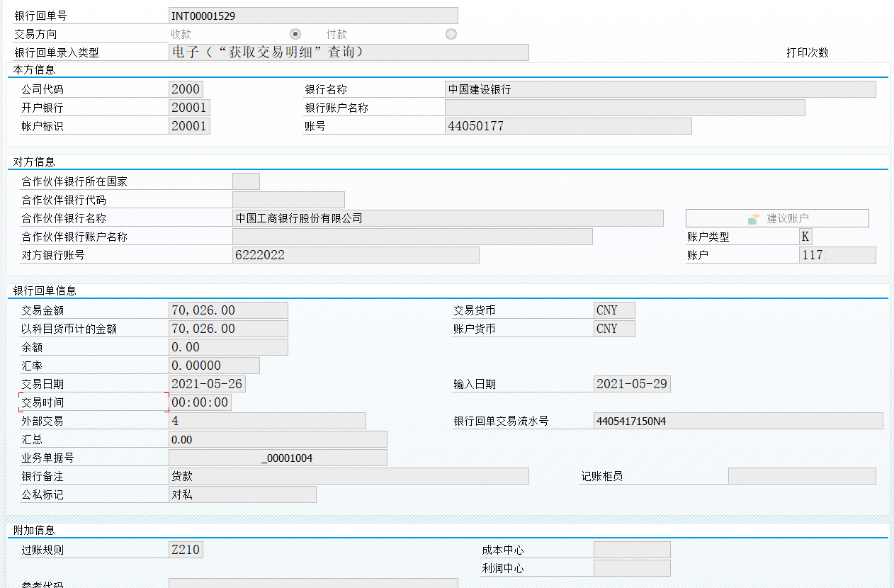
Task: Click the 公私标记 field showing 对私
Action: (x=241, y=494)
